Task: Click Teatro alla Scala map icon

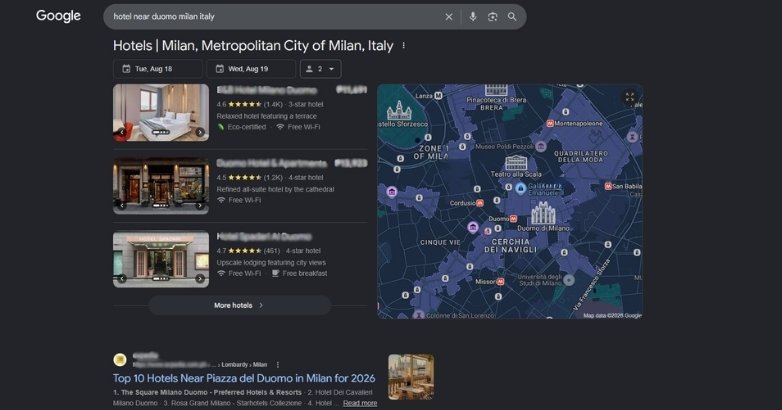Action: pos(516,163)
